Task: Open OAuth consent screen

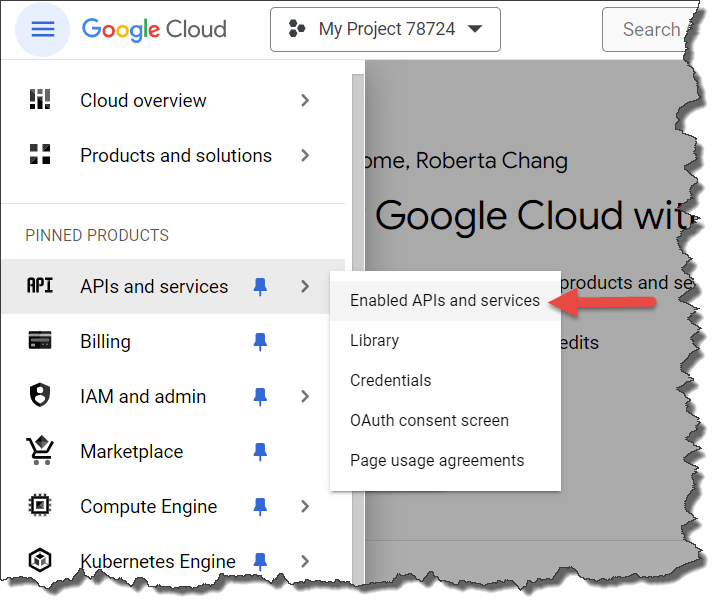Action: pos(445,420)
